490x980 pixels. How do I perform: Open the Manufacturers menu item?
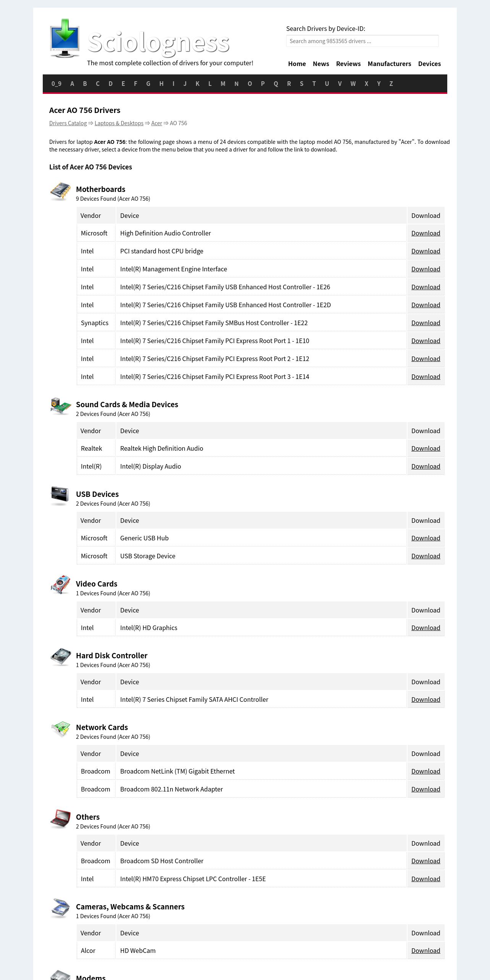click(389, 64)
